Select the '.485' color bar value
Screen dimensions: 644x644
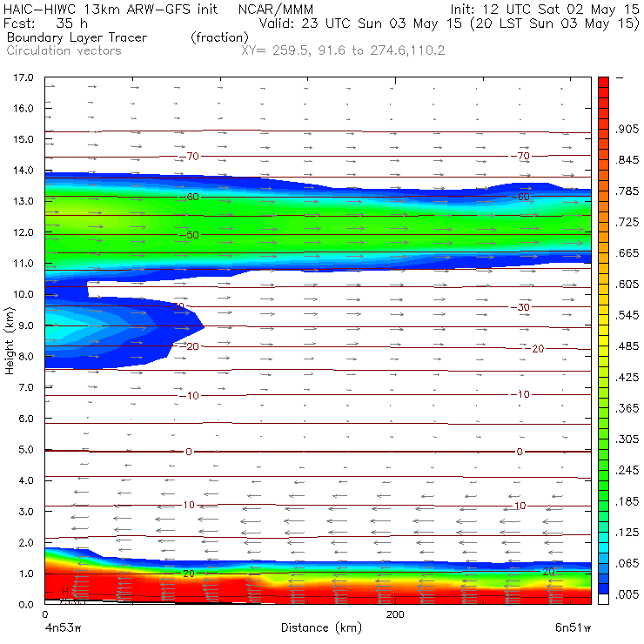click(627, 346)
